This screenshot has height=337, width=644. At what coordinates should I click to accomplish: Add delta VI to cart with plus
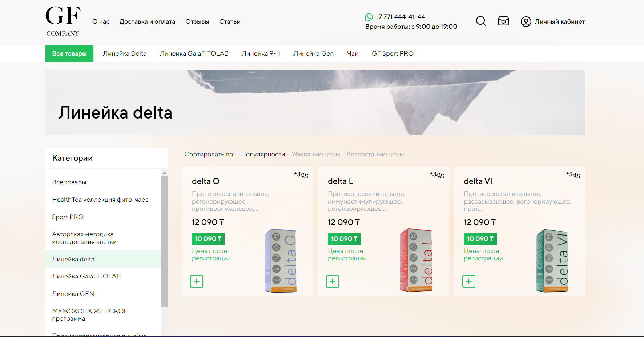tap(469, 281)
